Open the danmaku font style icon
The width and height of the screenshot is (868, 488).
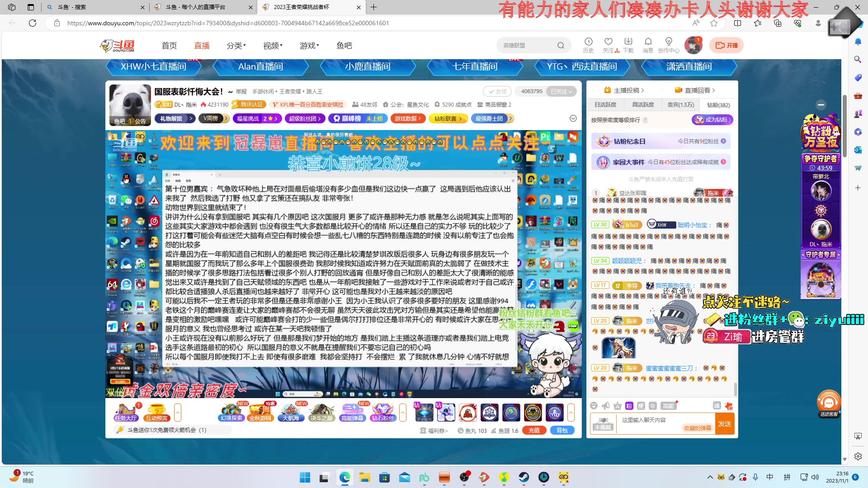click(x=618, y=406)
